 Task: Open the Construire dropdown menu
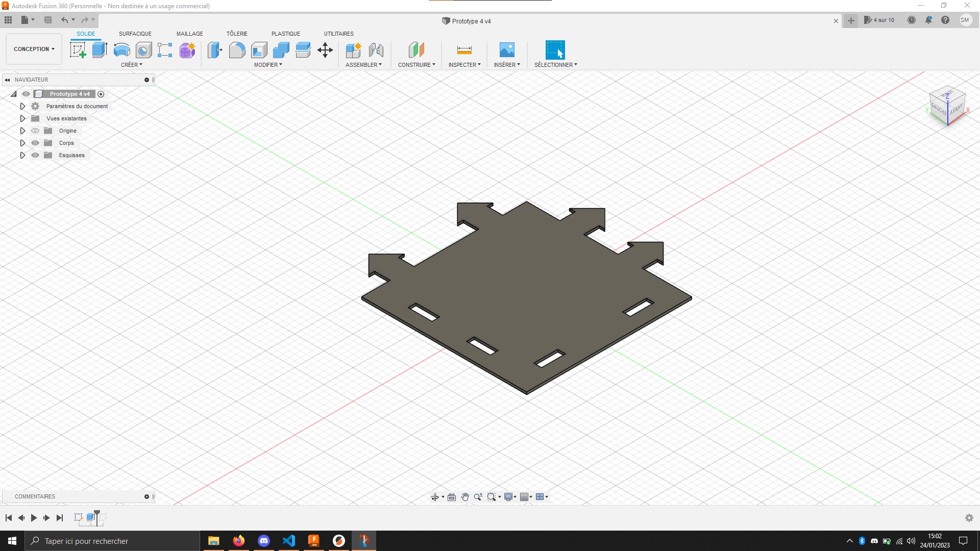(x=416, y=65)
